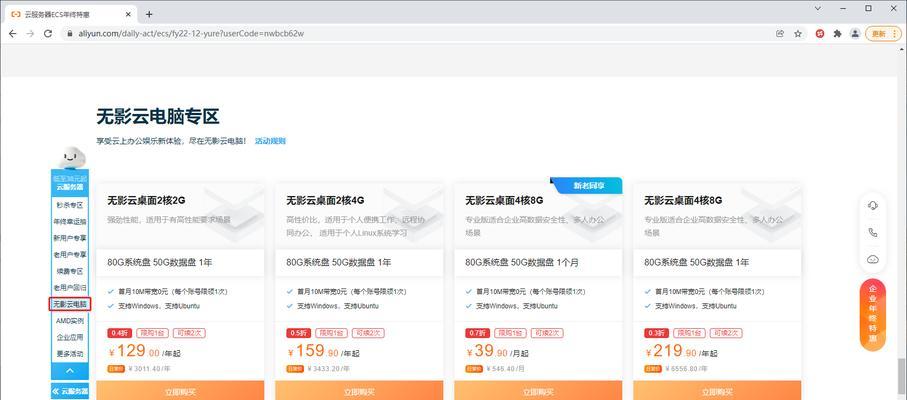Open the 活动规则 link
The image size is (907, 400).
(270, 140)
